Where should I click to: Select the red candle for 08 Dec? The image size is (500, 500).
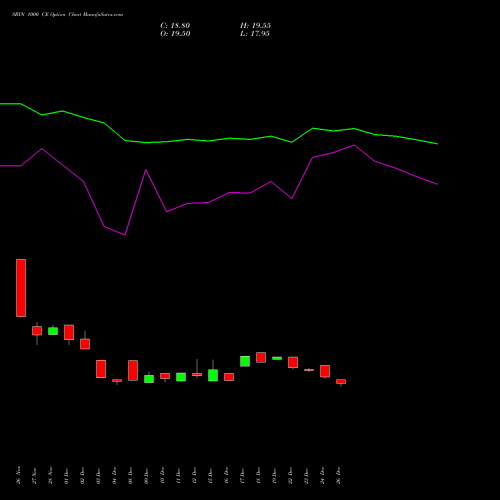pyautogui.click(x=133, y=370)
